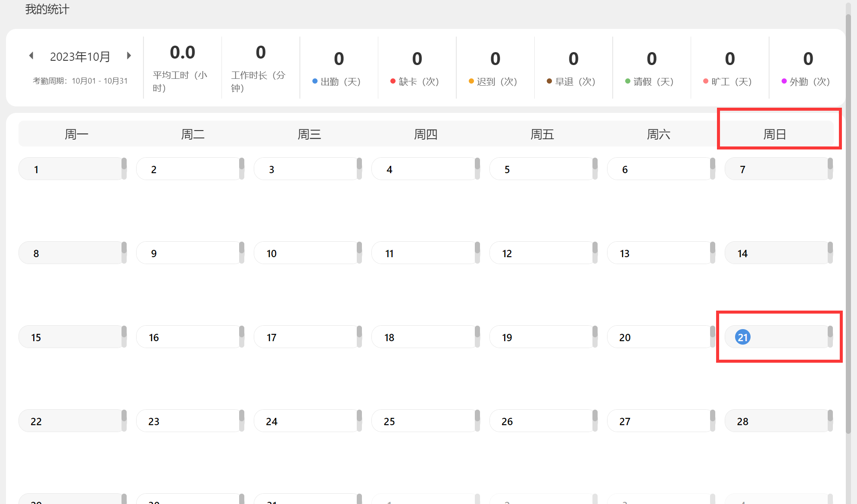The image size is (857, 504).
Task: Select the 2023年10月 month label
Action: pyautogui.click(x=80, y=56)
